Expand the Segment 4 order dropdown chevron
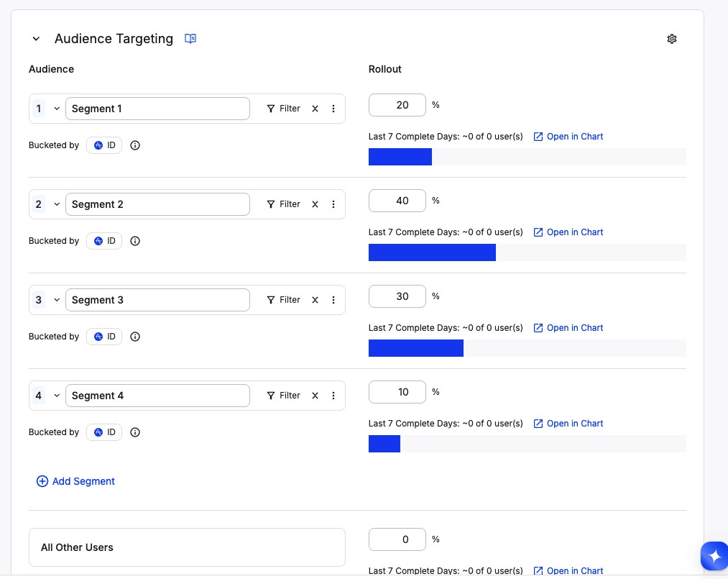728x579 pixels. tap(57, 396)
